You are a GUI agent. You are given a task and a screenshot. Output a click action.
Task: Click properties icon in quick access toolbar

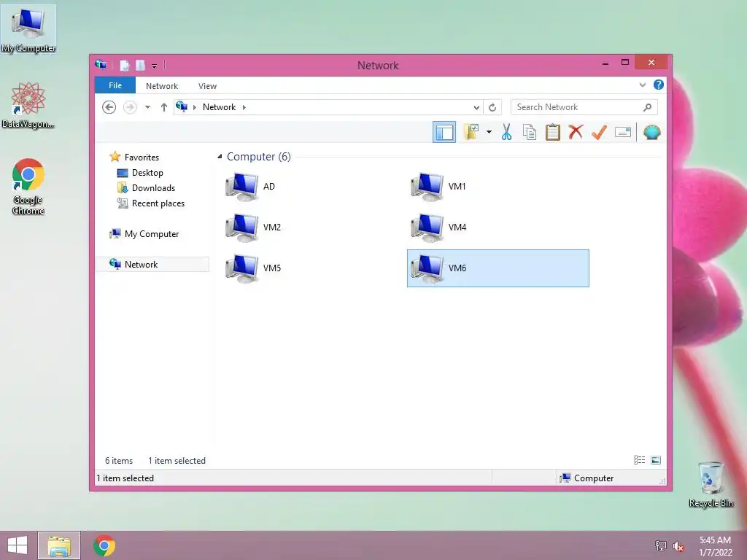pyautogui.click(x=124, y=65)
